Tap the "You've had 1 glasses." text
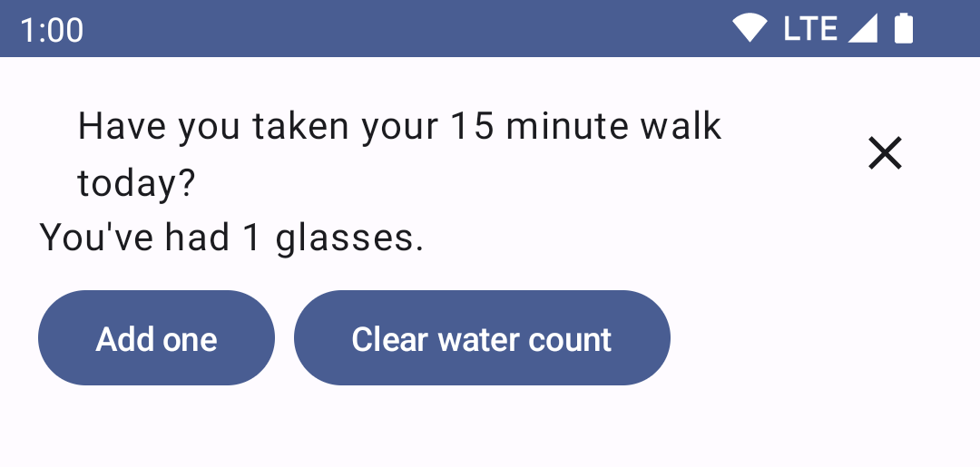The width and height of the screenshot is (980, 467). coord(232,238)
